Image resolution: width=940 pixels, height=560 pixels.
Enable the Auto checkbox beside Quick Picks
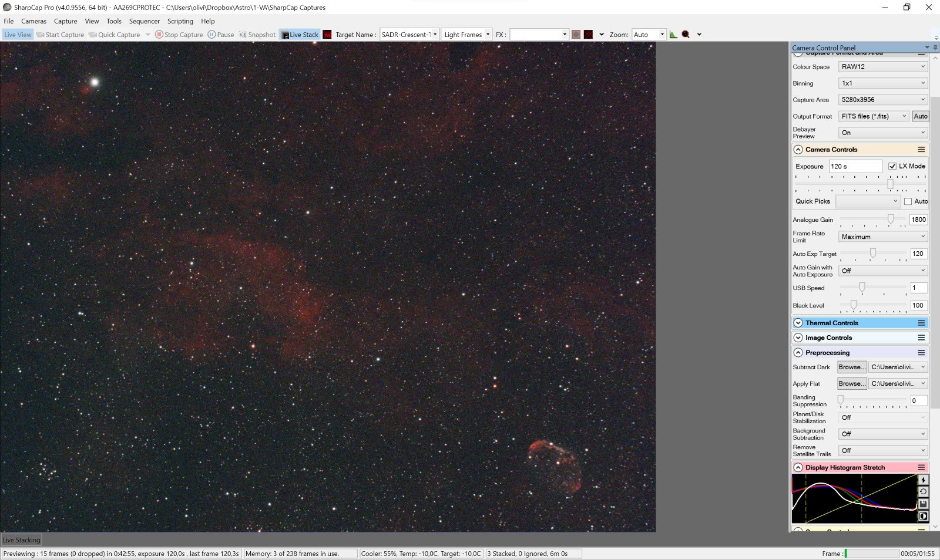click(x=908, y=201)
